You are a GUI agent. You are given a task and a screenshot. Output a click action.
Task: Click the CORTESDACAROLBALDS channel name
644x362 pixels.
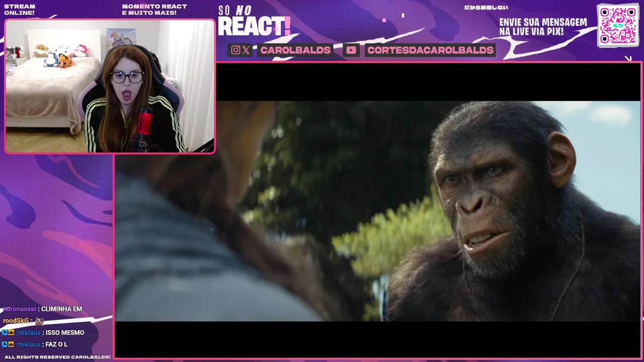pyautogui.click(x=430, y=50)
